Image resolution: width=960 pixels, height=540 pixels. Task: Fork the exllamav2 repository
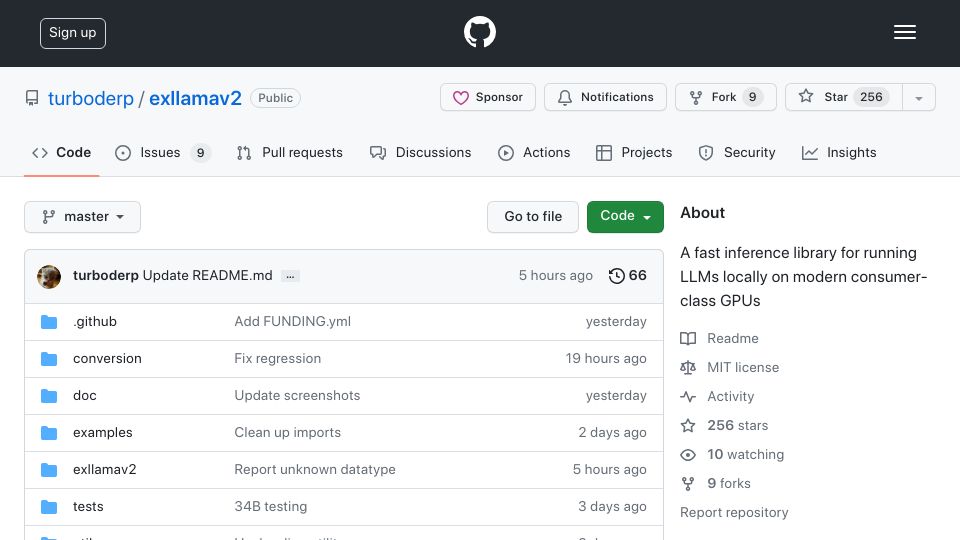click(x=726, y=97)
